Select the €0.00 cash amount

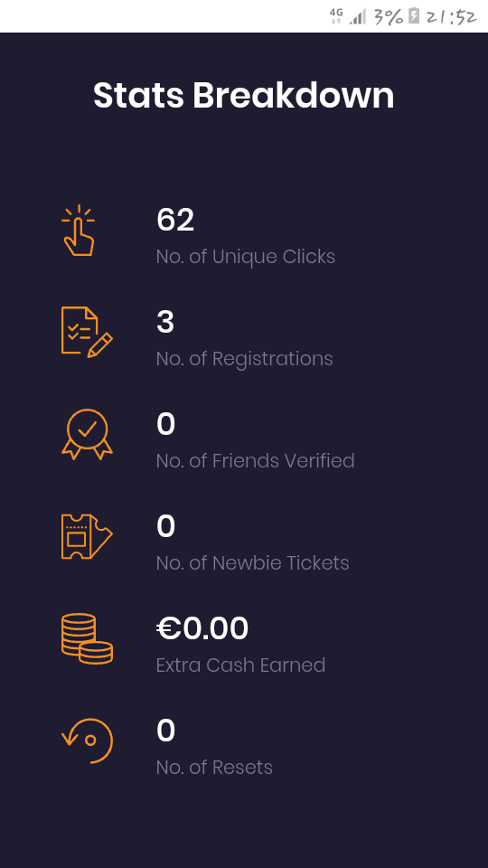[x=202, y=628]
